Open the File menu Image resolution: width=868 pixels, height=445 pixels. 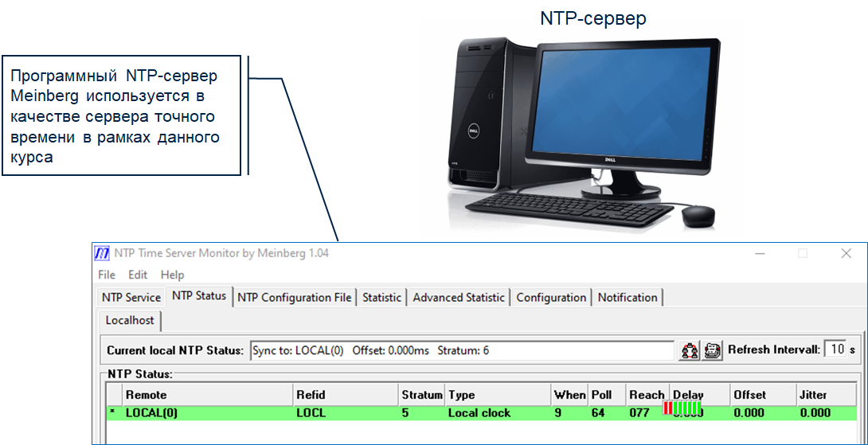coord(107,275)
